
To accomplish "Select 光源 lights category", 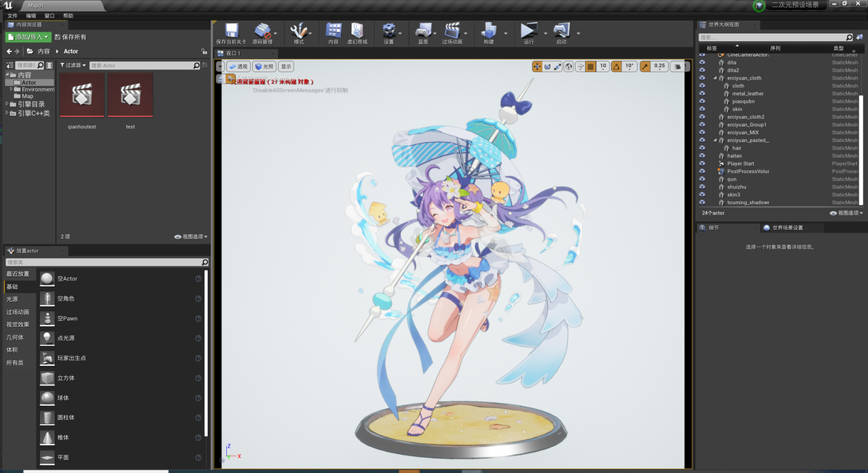I will coord(12,299).
